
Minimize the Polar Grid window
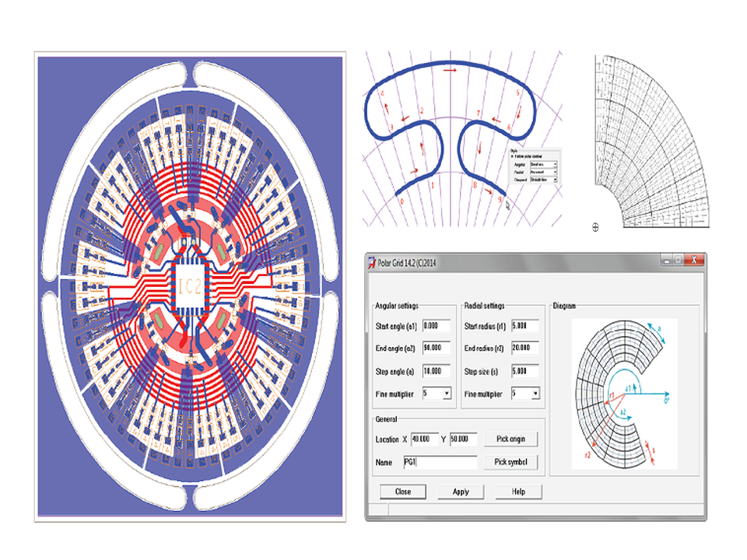click(x=667, y=261)
